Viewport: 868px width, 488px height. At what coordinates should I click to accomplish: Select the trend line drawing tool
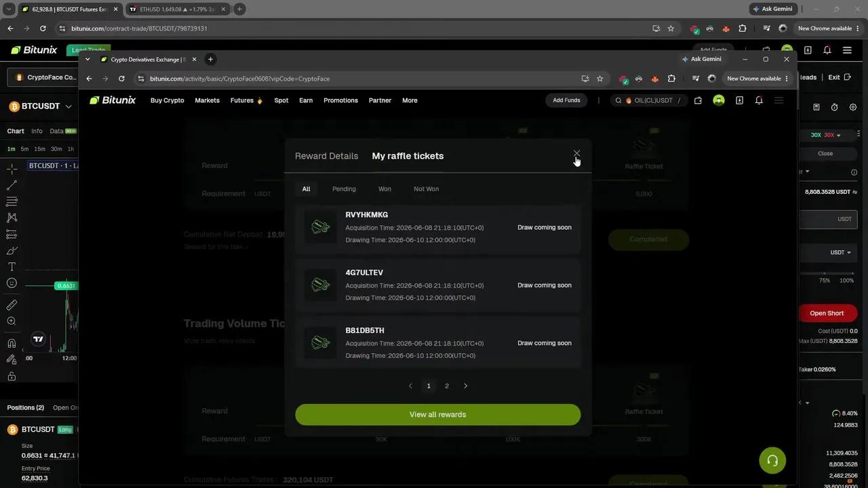click(12, 185)
